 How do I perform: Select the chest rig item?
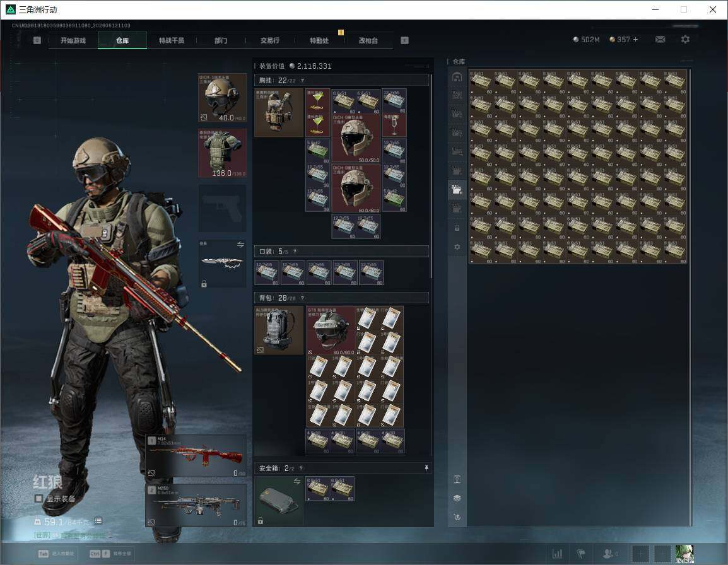279,112
